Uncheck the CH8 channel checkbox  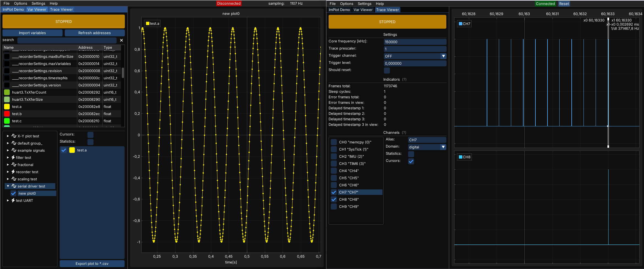[x=334, y=199]
